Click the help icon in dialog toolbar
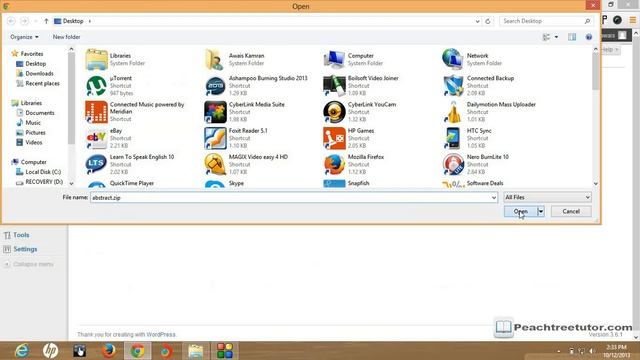 (x=589, y=37)
